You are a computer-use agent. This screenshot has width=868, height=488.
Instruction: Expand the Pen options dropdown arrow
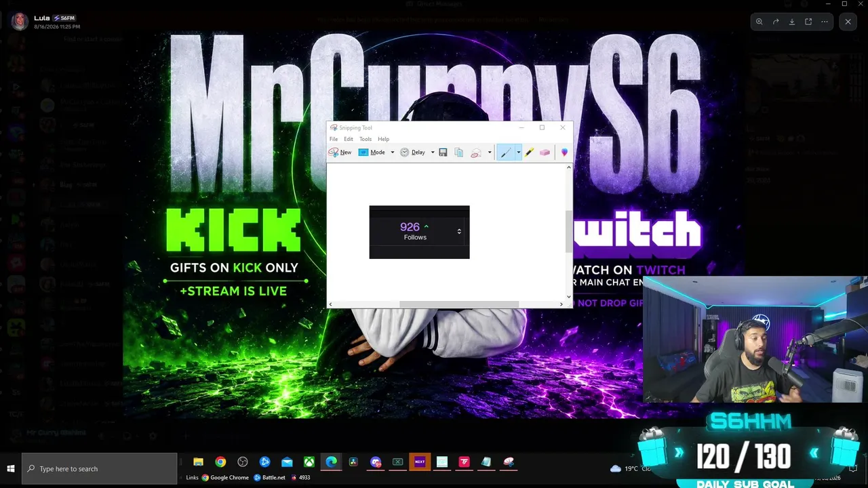(518, 152)
